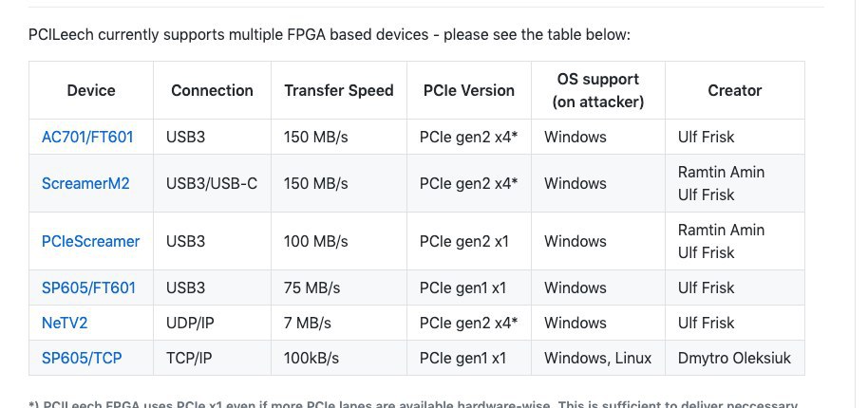
Task: Click the Connection column header
Action: (x=212, y=90)
